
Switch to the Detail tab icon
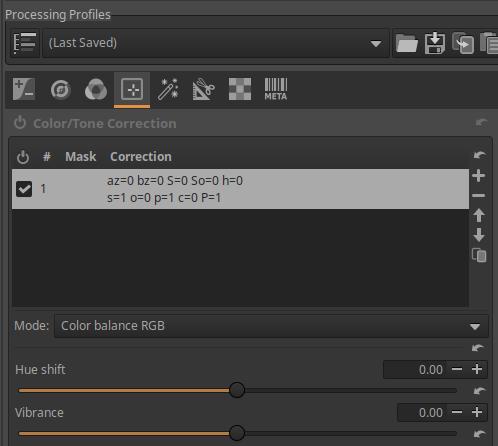coord(60,89)
